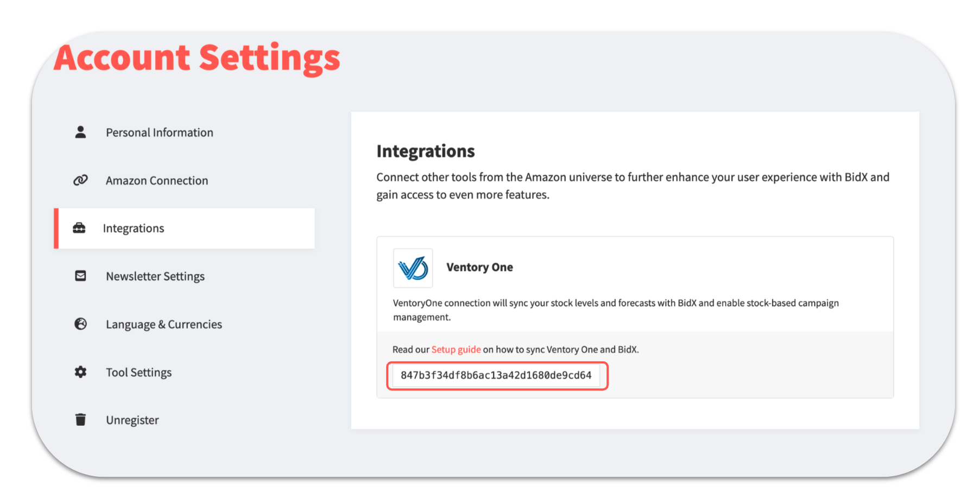This screenshot has width=980, height=498.
Task: Click the Account Settings page title
Action: pyautogui.click(x=197, y=58)
